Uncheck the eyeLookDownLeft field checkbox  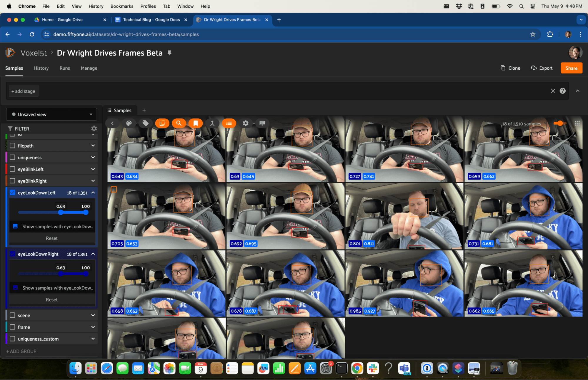click(x=12, y=193)
